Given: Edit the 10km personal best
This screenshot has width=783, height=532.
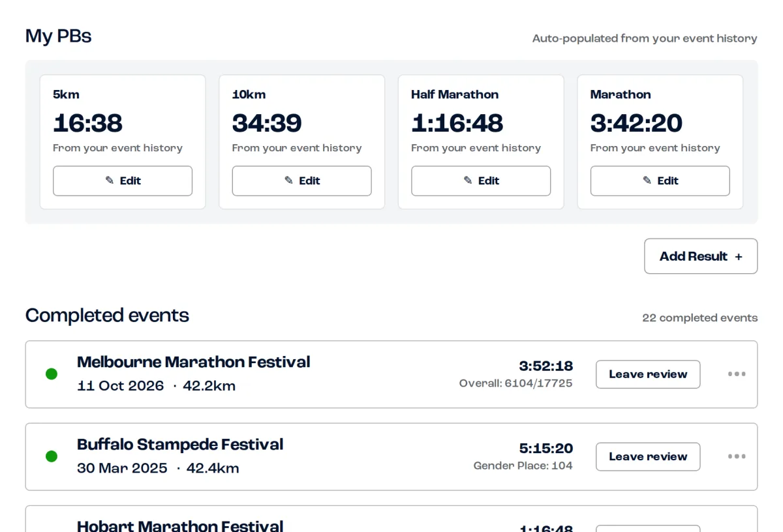Looking at the screenshot, I should coord(301,181).
